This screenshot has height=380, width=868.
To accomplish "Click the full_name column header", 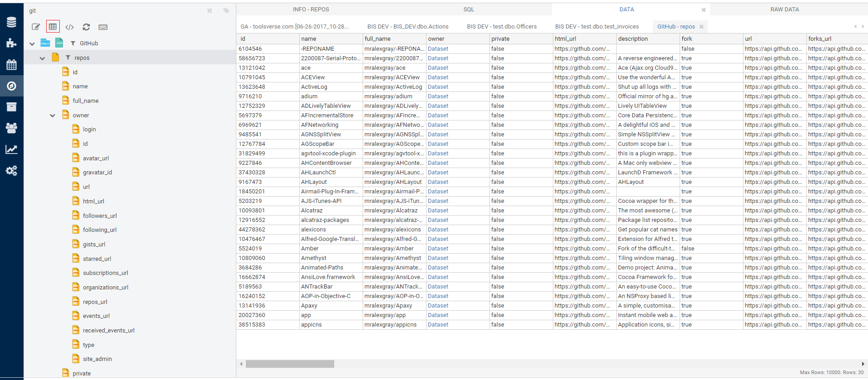I will (394, 39).
